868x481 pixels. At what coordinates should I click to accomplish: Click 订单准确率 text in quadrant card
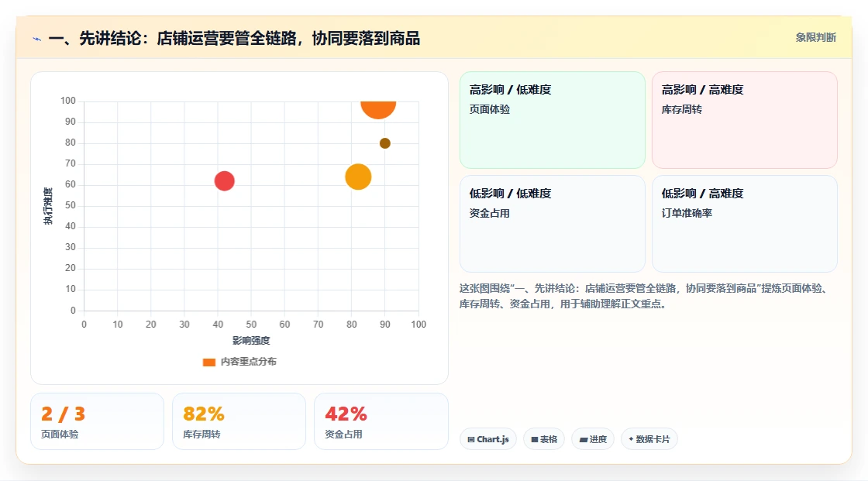pos(687,213)
